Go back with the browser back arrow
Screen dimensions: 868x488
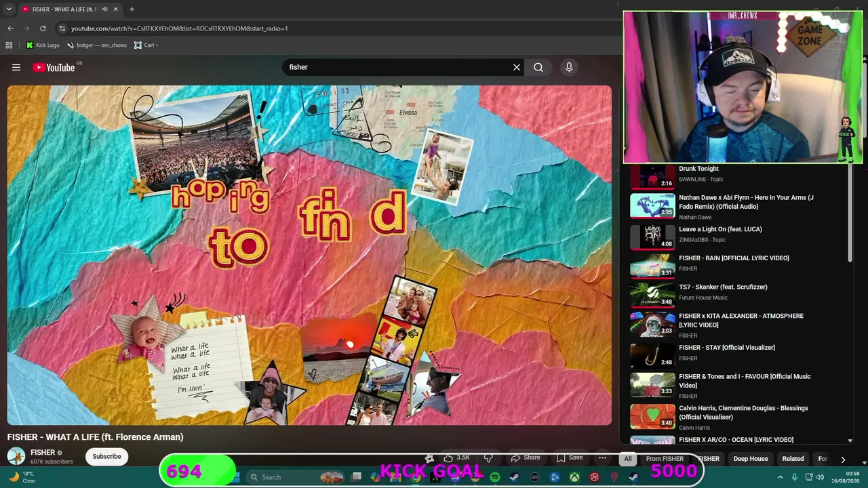(10, 28)
